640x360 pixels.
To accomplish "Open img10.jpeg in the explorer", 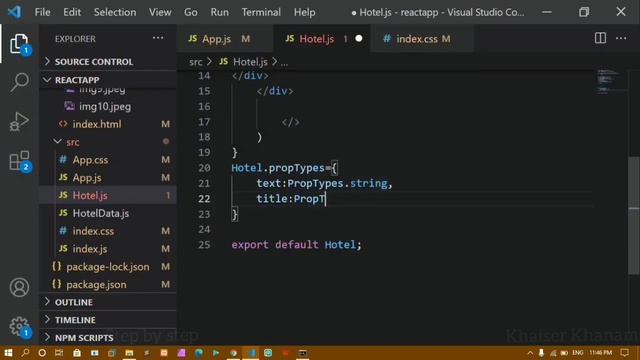I will tap(108, 107).
